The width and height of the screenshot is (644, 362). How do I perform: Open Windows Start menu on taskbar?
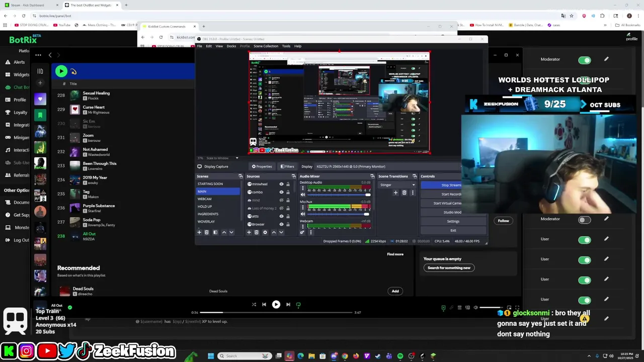tap(211, 356)
